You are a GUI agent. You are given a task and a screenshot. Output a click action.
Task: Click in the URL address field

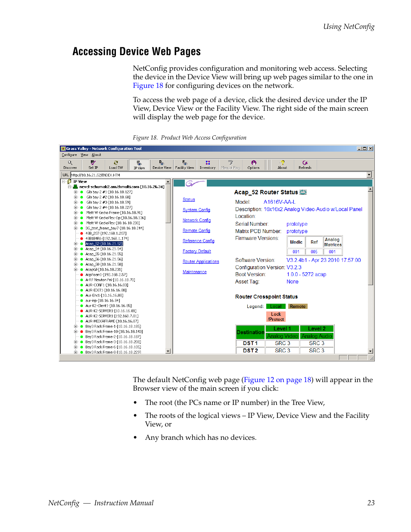click(218, 175)
